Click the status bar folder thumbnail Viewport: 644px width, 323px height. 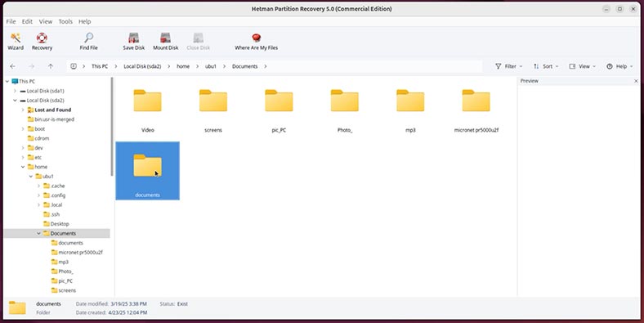point(17,307)
